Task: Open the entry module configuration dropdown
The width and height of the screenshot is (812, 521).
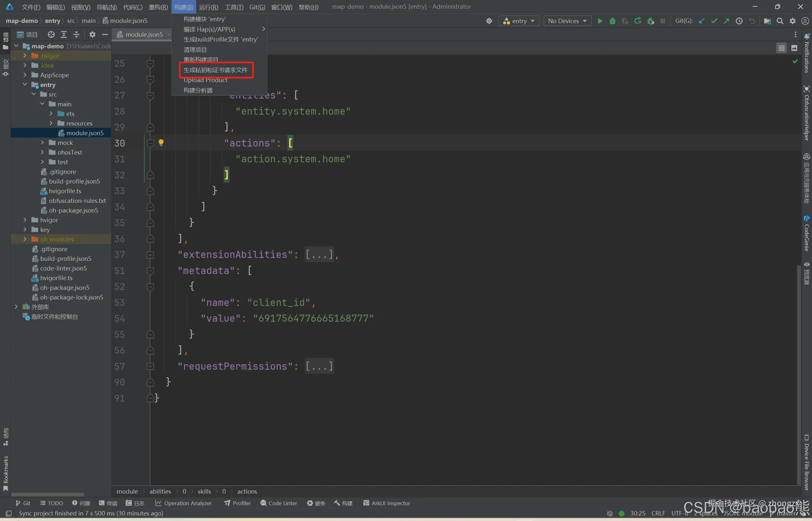Action: pos(519,21)
